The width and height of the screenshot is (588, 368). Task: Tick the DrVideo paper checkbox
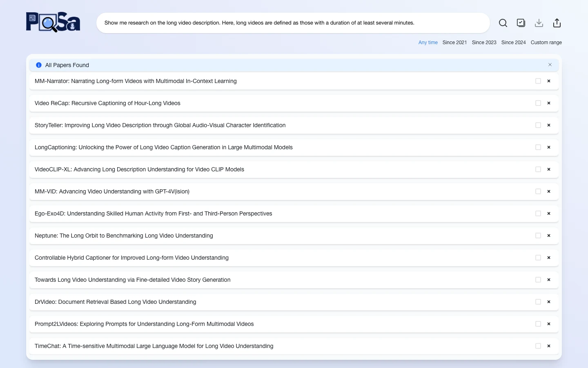coord(538,302)
